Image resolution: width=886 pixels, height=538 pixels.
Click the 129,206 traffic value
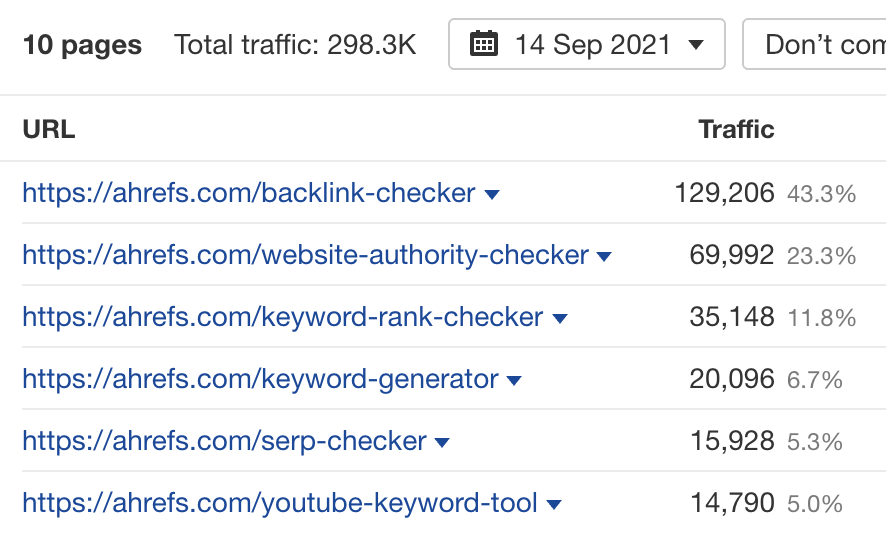coord(724,193)
